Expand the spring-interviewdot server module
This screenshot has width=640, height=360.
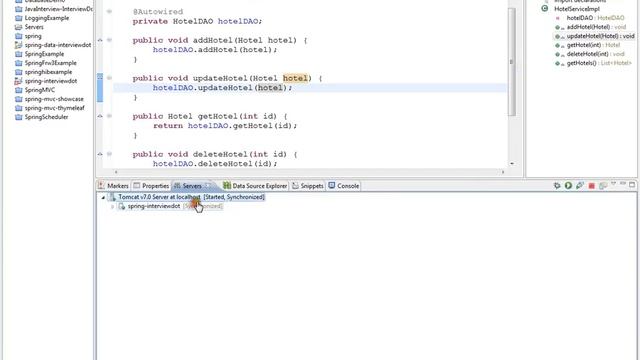(112, 207)
